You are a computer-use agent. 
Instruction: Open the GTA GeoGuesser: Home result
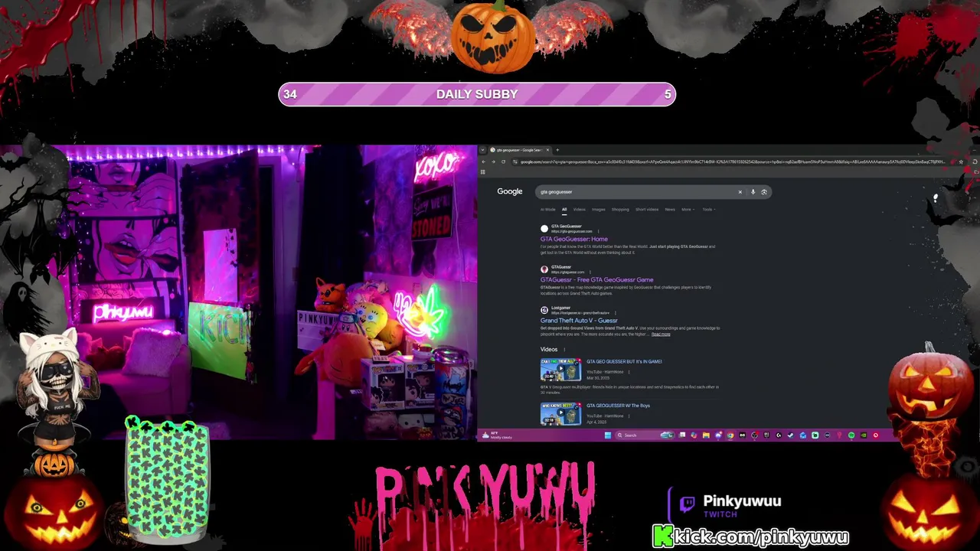[x=574, y=240]
